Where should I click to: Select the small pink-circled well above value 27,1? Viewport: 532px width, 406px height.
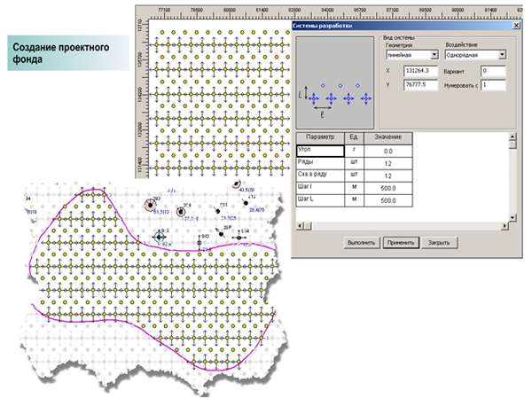[x=181, y=212]
